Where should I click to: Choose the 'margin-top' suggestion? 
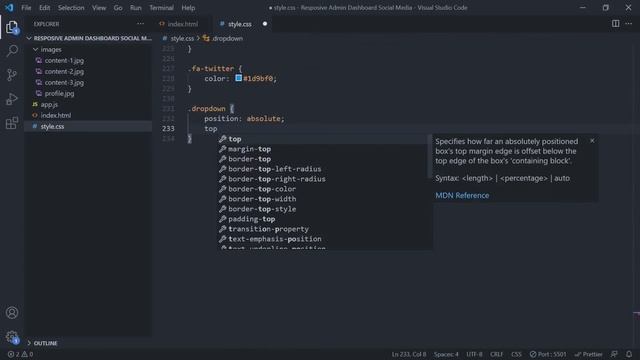point(322,149)
